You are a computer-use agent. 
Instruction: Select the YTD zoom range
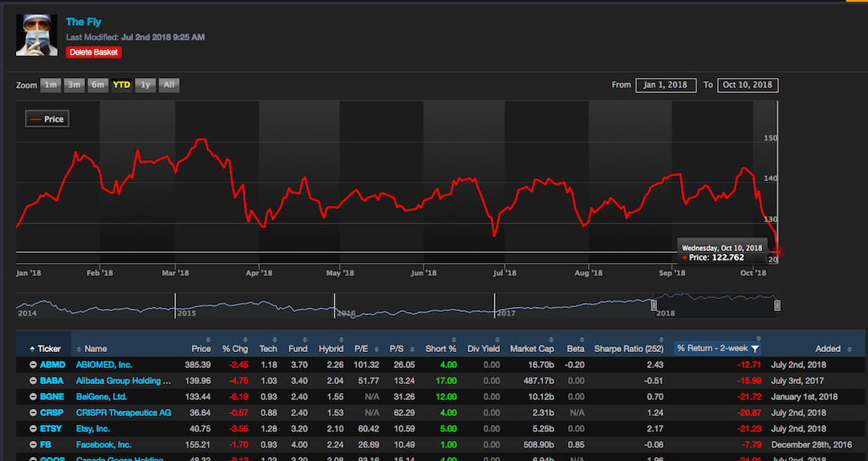121,85
